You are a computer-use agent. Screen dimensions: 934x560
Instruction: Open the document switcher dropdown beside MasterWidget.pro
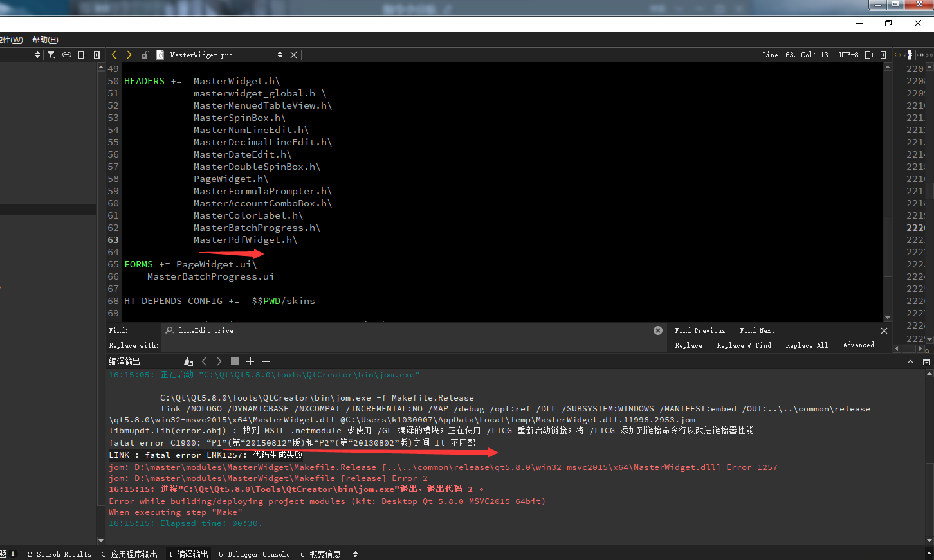click(280, 55)
